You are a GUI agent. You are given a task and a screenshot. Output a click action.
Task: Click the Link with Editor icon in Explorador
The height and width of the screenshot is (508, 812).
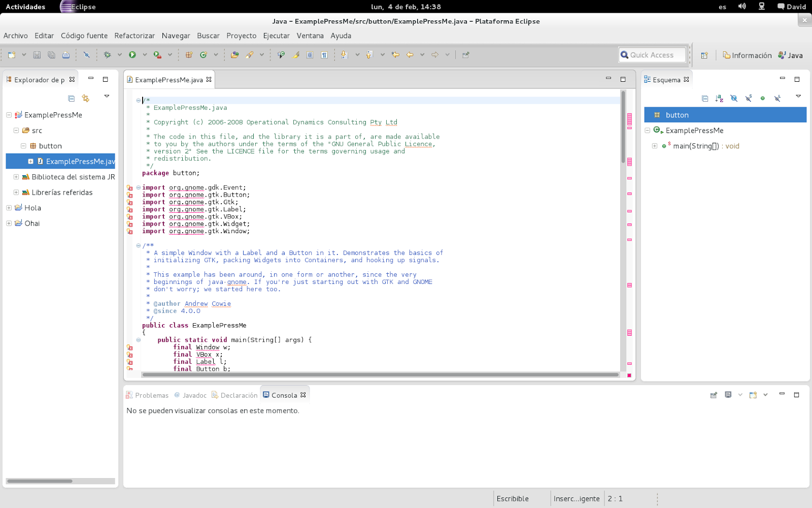pos(85,98)
